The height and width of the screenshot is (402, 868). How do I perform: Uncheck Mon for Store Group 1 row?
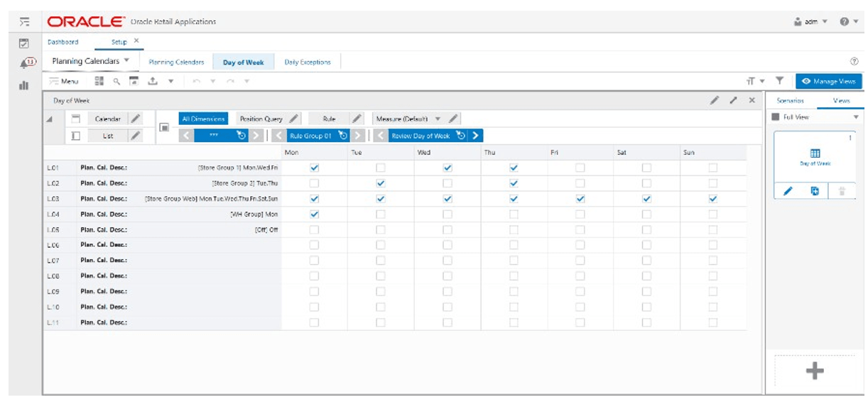tap(315, 168)
